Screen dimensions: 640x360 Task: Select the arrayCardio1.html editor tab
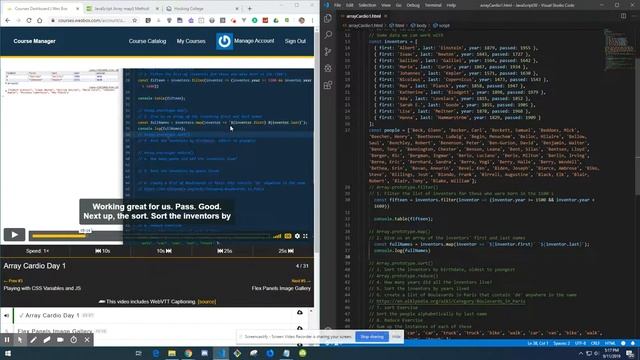coord(364,16)
